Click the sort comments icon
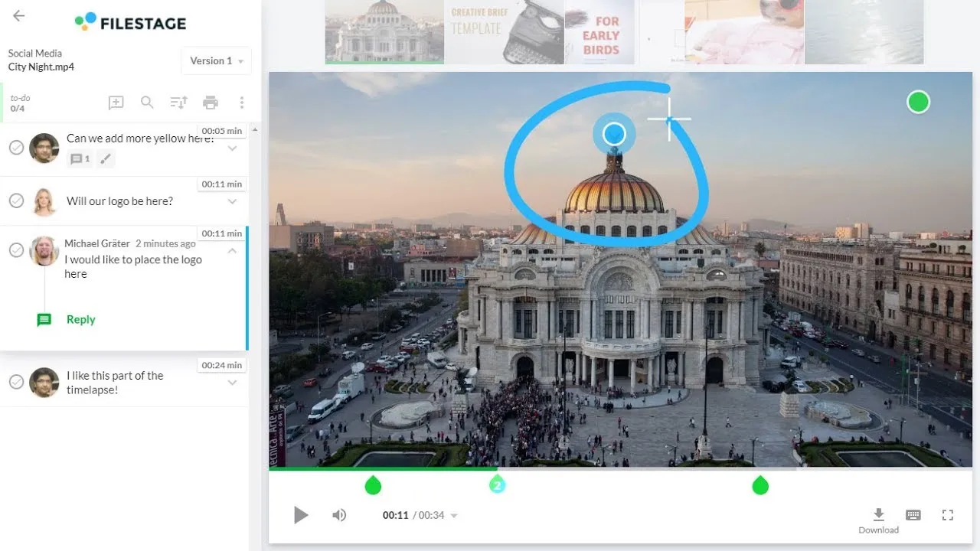Viewport: 980px width, 551px height. pyautogui.click(x=178, y=103)
